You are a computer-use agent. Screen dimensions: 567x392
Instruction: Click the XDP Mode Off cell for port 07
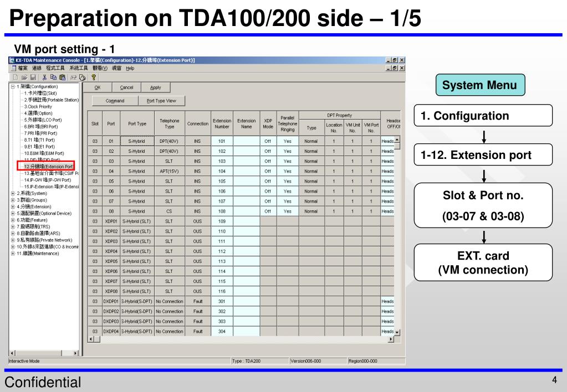268,201
